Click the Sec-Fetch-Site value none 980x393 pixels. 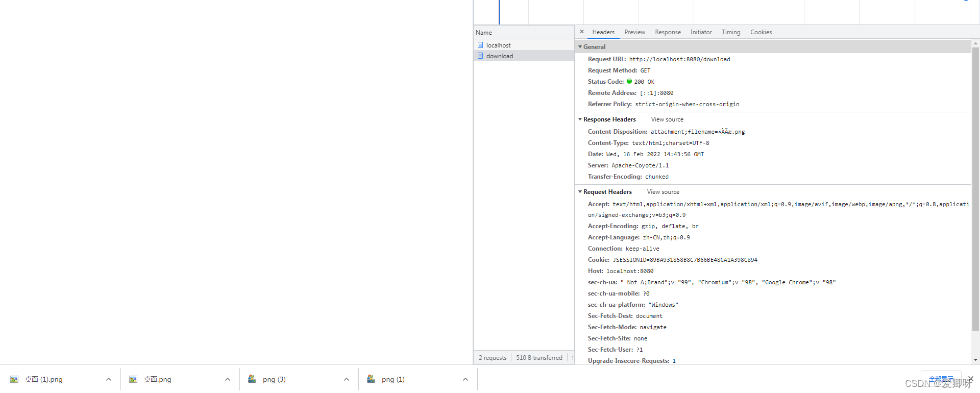coord(640,338)
